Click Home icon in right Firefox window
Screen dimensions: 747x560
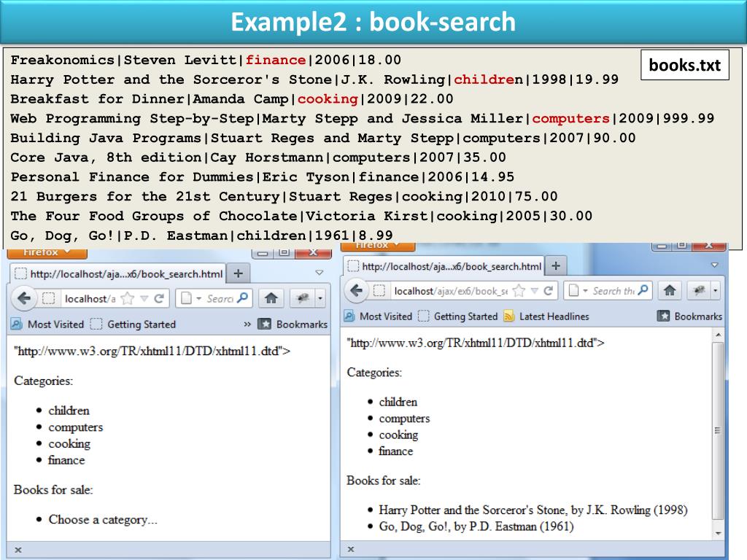670,290
